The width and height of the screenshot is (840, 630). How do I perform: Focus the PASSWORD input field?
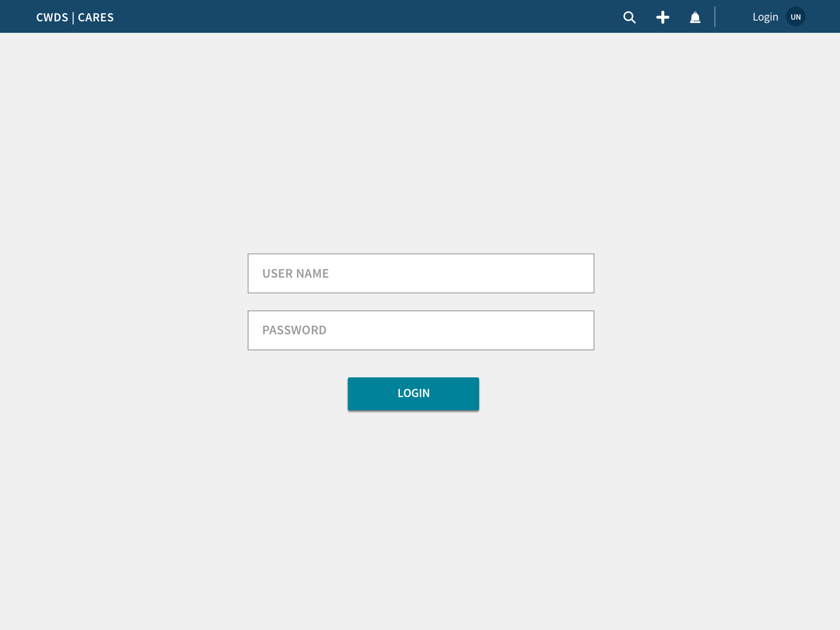pyautogui.click(x=421, y=330)
